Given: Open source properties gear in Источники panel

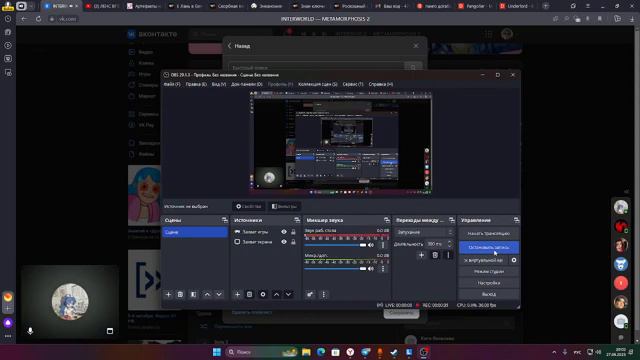Looking at the screenshot, I should pos(263,294).
